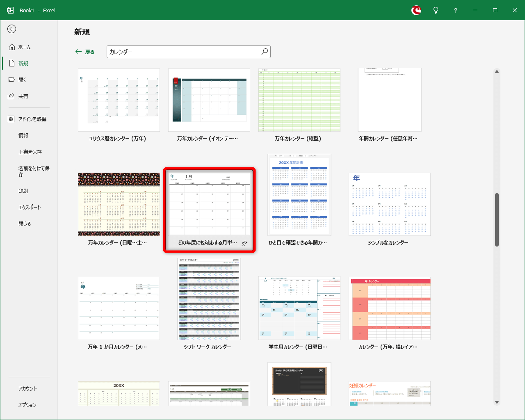Click the user account avatar icon
525x420 pixels.
(416, 10)
